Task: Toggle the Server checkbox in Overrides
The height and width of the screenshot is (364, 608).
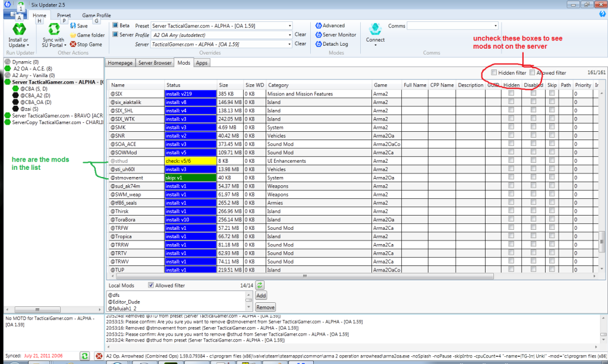Action: coord(115,34)
